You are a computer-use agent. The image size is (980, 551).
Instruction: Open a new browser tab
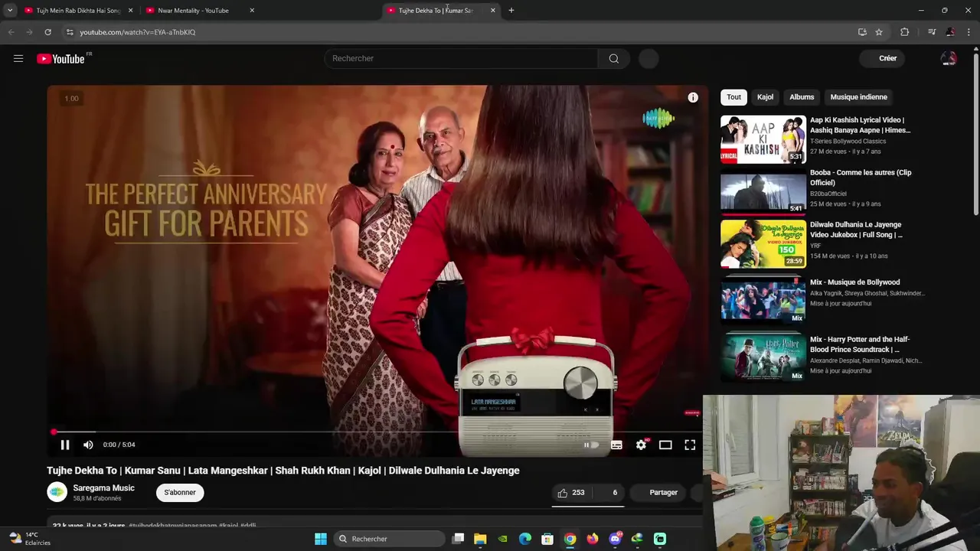511,11
